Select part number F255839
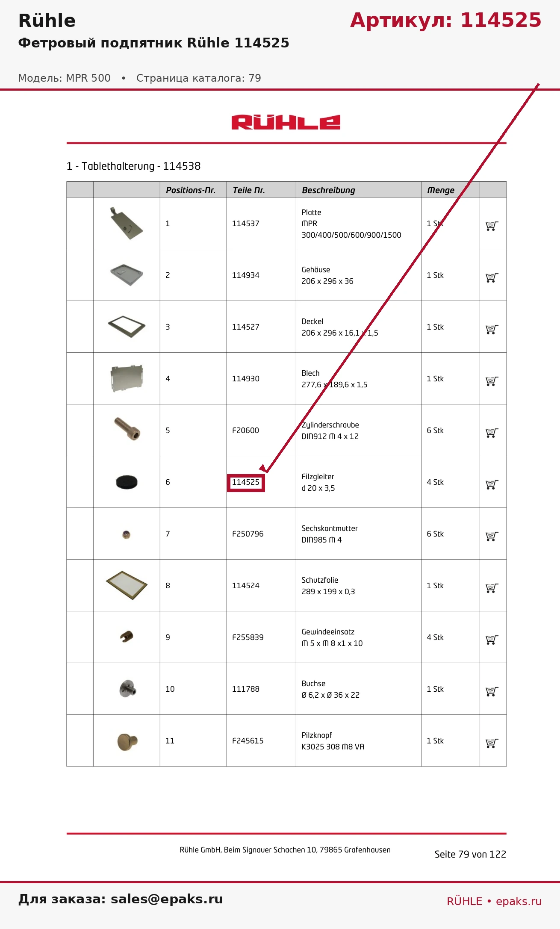 [x=248, y=637]
